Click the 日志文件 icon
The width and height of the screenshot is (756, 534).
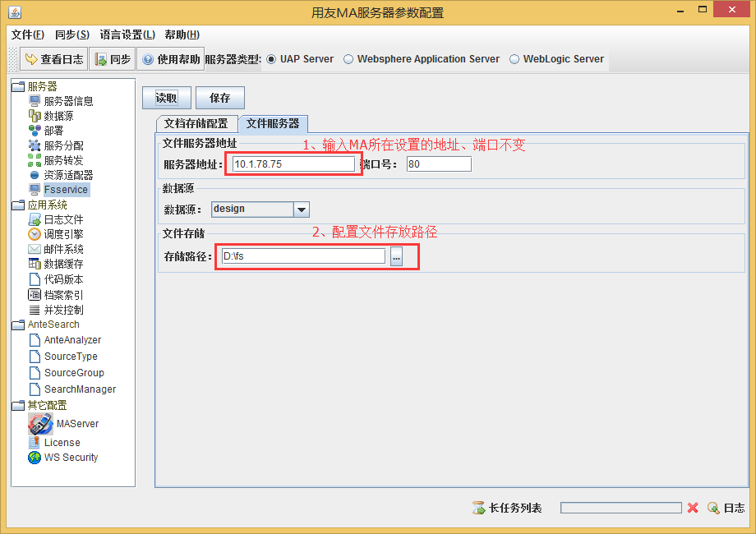(x=35, y=219)
